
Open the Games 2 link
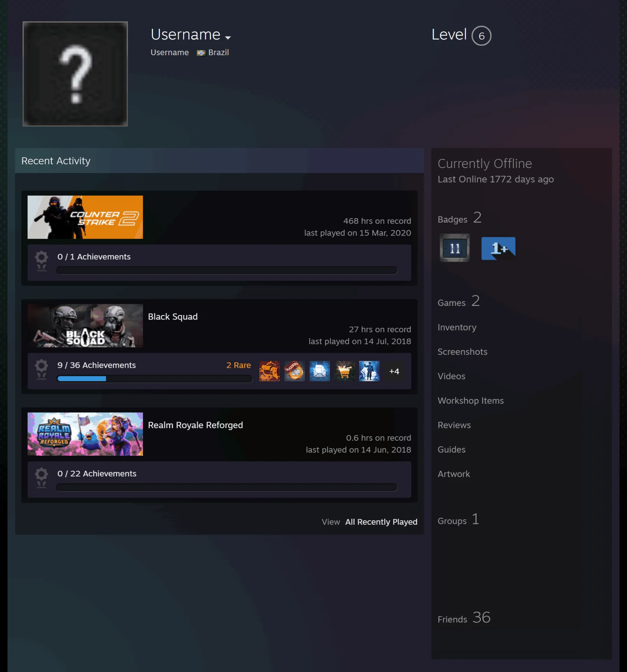459,301
